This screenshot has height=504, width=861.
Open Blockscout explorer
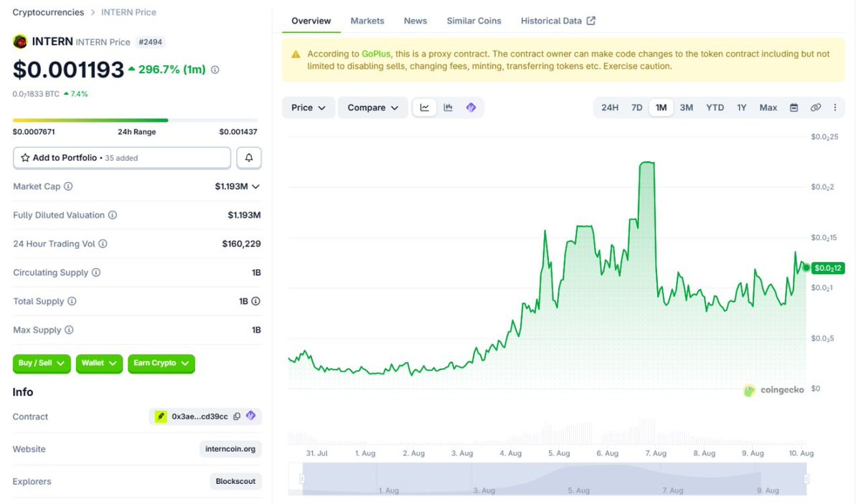(x=236, y=482)
